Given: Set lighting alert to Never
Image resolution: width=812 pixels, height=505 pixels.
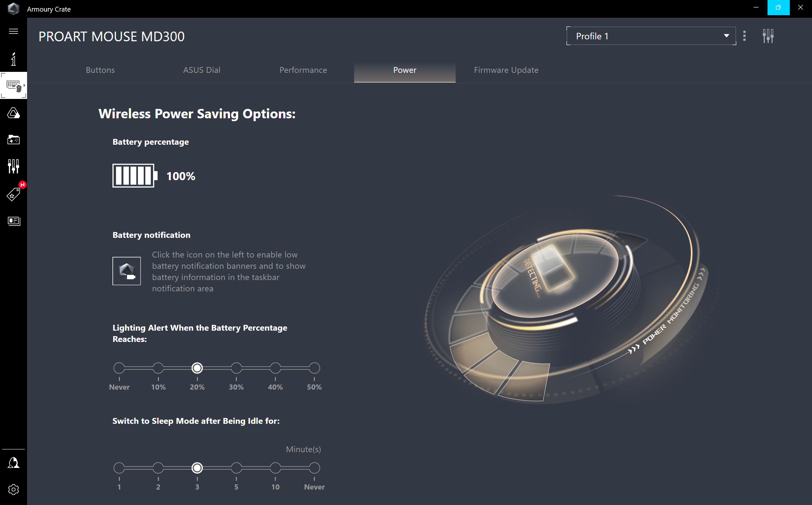Looking at the screenshot, I should pos(119,368).
